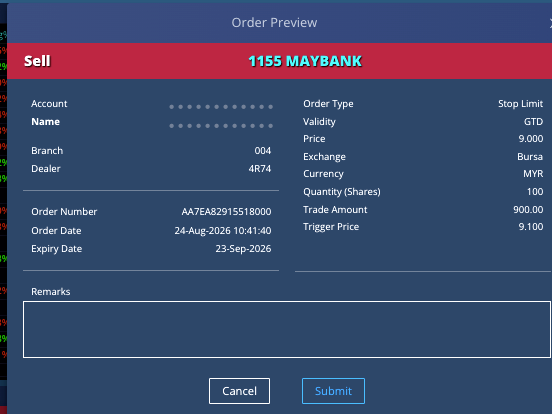Viewport: 552px width, 414px height.
Task: Select quantity value 100
Action: point(535,192)
